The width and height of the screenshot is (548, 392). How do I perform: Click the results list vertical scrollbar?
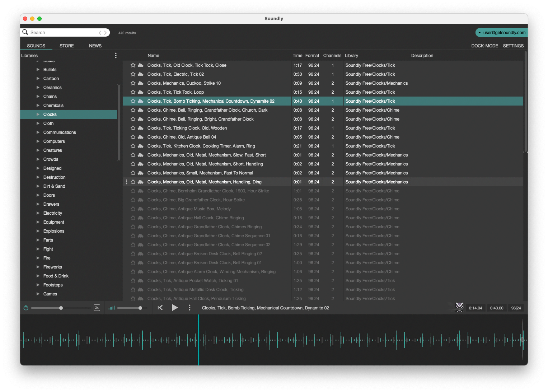point(525,102)
